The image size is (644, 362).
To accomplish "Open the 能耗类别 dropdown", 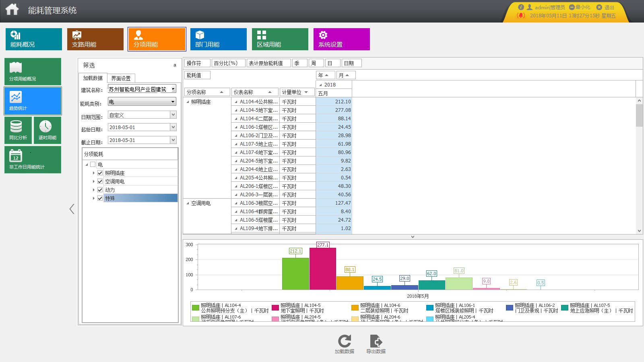I will pos(173,102).
